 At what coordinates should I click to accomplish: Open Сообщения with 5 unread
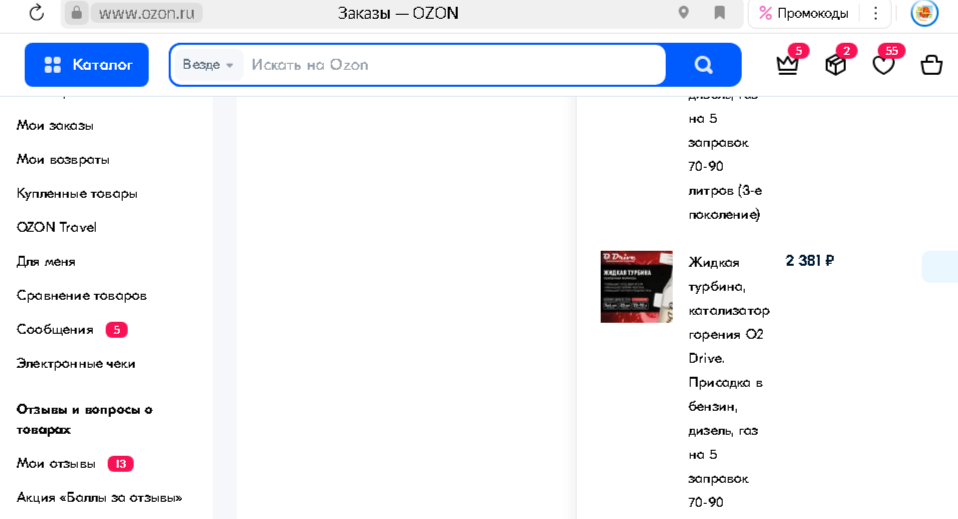point(55,329)
